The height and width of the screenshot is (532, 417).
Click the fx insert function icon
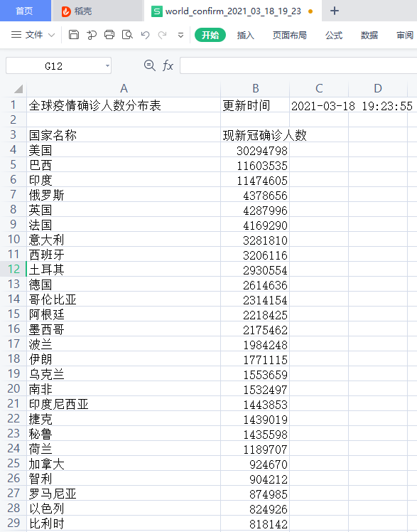[x=168, y=65]
